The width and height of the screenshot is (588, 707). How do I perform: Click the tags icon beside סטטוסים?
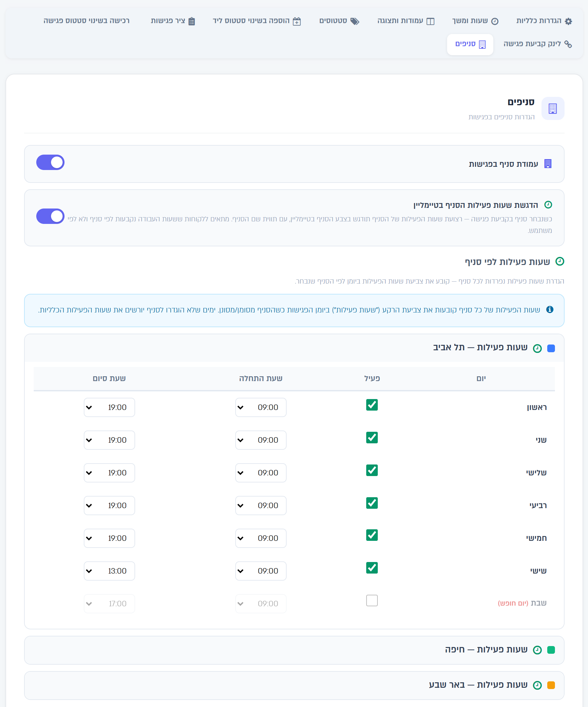coord(355,21)
